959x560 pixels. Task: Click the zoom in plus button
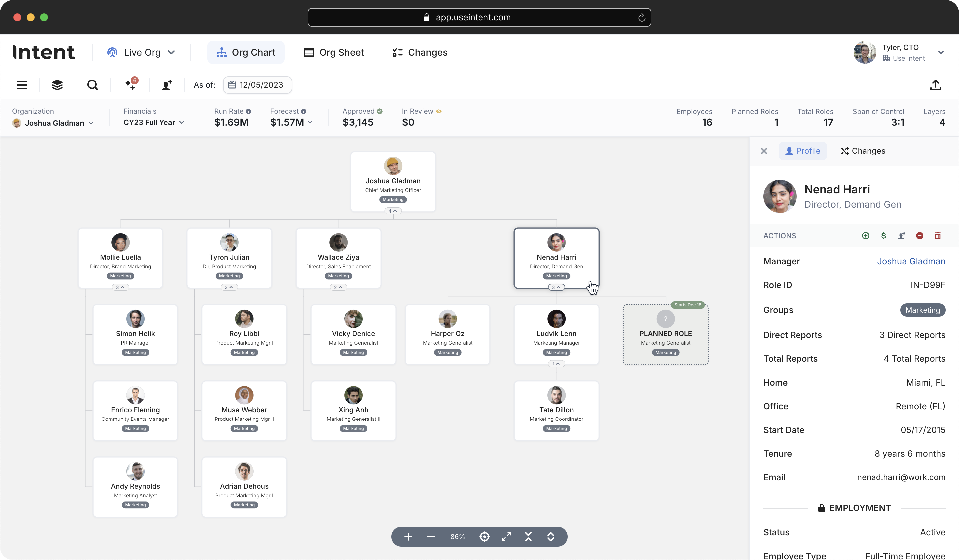[408, 537]
